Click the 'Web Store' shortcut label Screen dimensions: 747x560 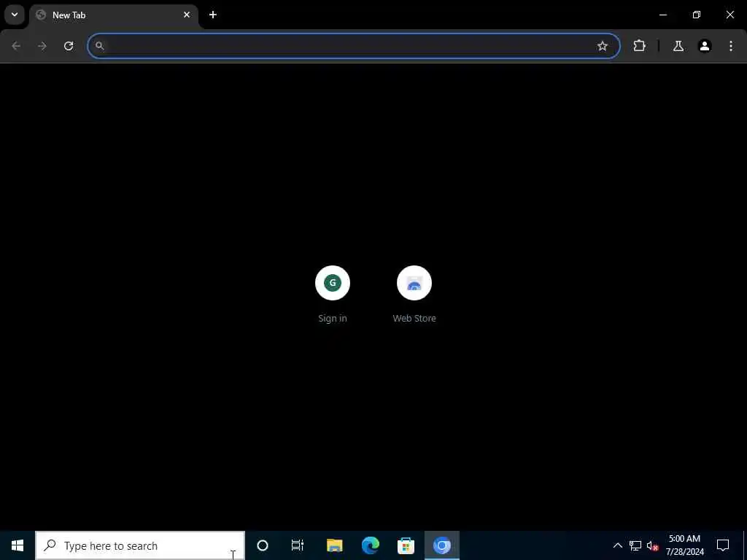[414, 318]
